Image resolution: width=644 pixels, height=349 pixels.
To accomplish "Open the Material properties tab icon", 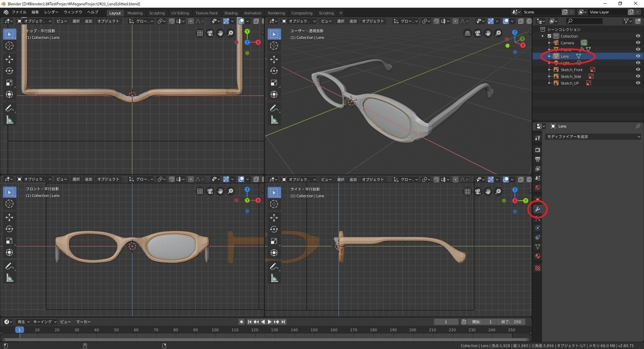I will pyautogui.click(x=538, y=256).
